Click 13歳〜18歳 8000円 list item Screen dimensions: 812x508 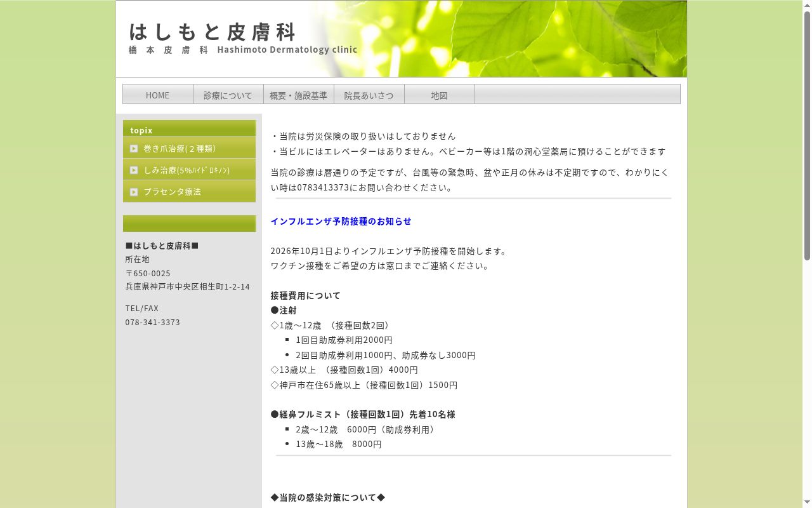coord(339,444)
